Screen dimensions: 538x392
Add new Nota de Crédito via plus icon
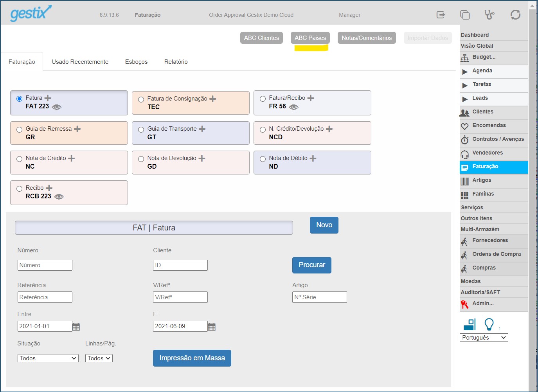(x=71, y=158)
